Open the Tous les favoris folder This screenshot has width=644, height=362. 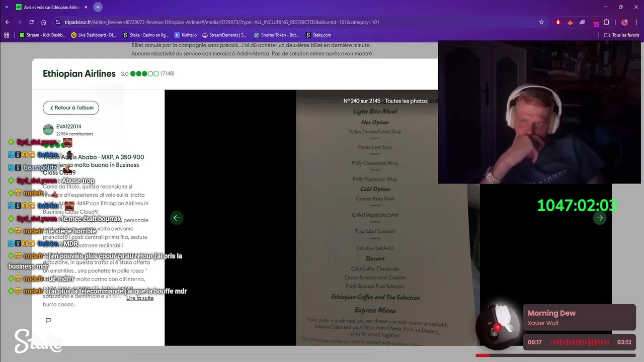[622, 35]
